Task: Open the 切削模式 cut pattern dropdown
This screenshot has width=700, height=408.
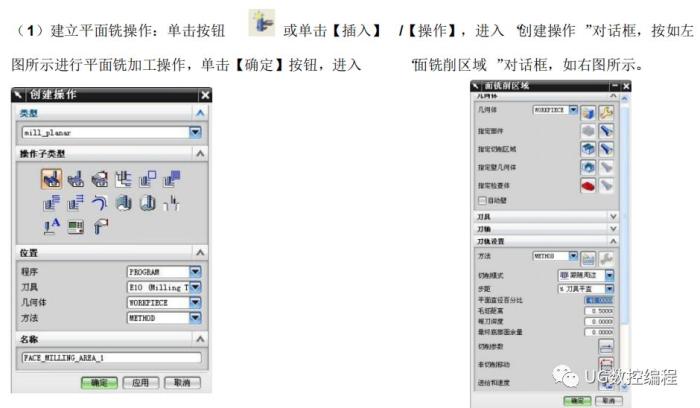Action: [609, 274]
